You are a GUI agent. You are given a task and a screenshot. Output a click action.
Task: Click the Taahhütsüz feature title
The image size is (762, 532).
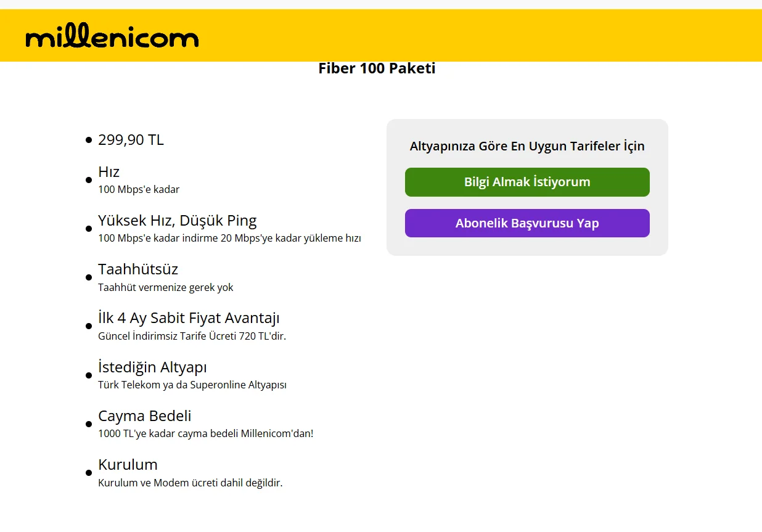click(x=137, y=269)
